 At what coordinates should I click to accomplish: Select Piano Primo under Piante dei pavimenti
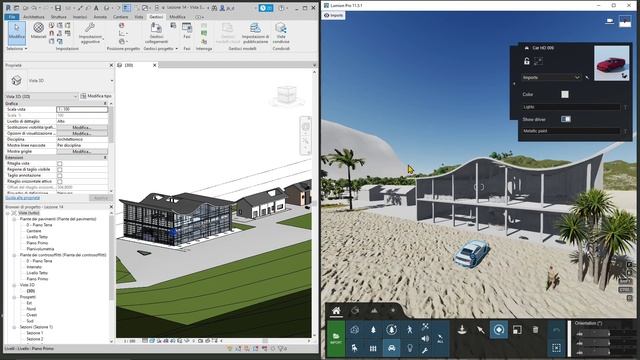[37, 243]
